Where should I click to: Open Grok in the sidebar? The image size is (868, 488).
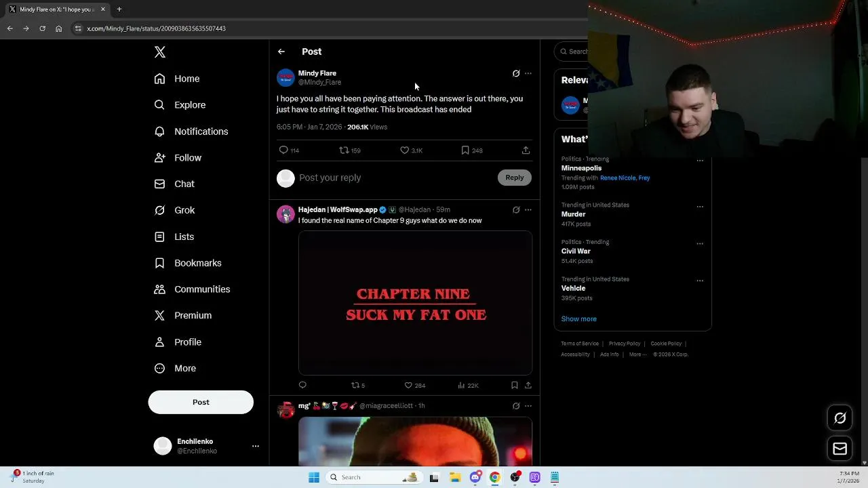click(174, 210)
